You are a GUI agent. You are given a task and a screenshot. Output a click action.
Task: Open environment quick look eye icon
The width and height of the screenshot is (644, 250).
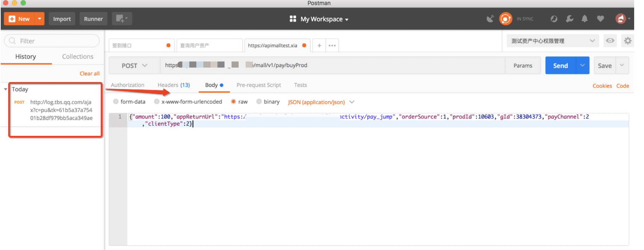[610, 41]
